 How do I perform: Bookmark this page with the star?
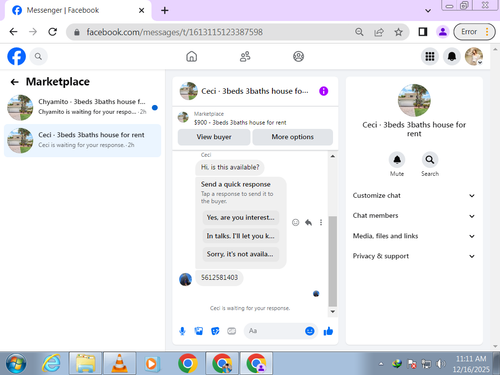(x=398, y=32)
